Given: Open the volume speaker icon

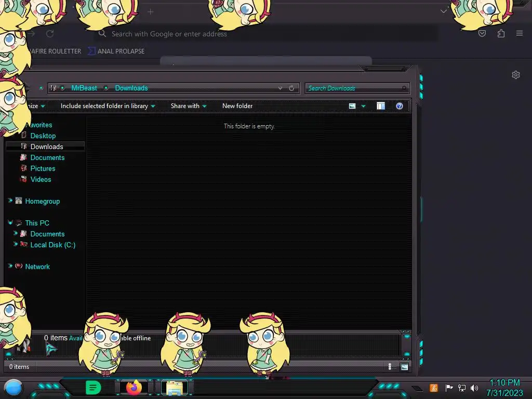Looking at the screenshot, I should pyautogui.click(x=474, y=388).
